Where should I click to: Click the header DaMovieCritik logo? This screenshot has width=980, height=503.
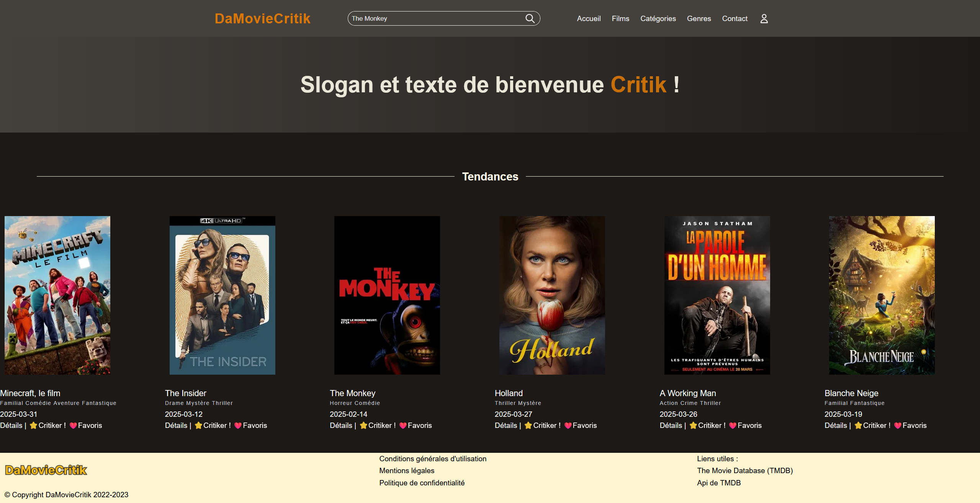tap(262, 18)
